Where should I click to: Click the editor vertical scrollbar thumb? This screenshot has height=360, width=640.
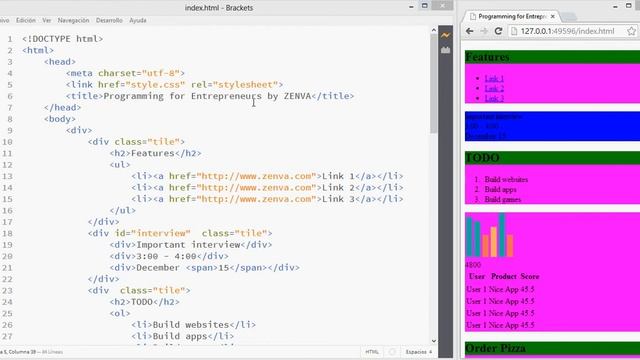point(433,83)
